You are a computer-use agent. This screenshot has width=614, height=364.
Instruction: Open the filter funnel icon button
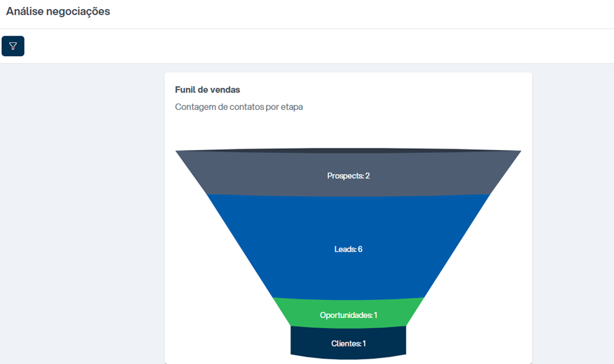coord(13,46)
